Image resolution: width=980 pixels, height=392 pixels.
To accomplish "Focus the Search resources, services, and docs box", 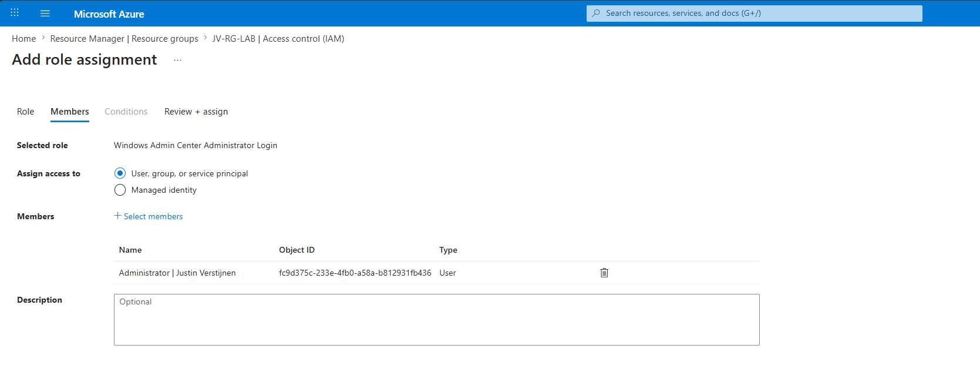I will pos(754,13).
